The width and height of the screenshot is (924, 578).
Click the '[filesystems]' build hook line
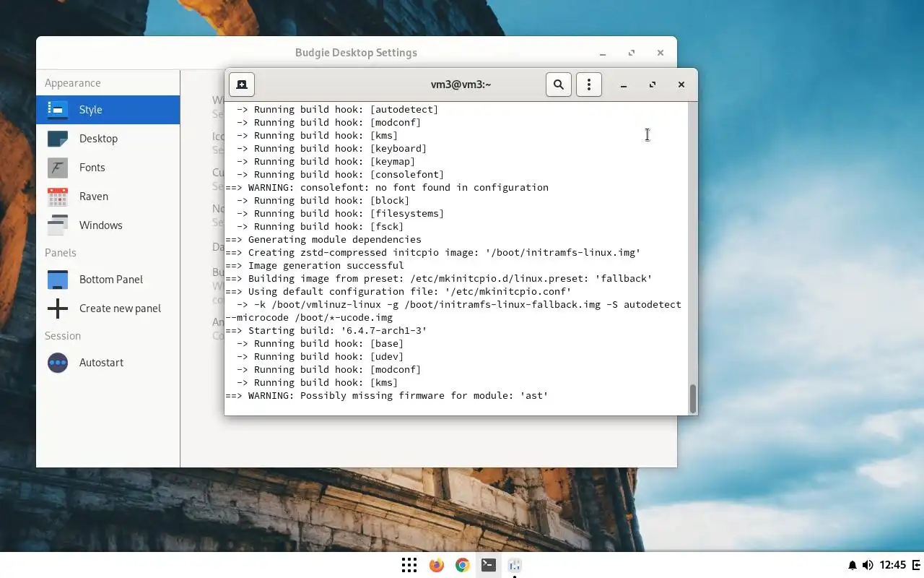click(x=341, y=214)
